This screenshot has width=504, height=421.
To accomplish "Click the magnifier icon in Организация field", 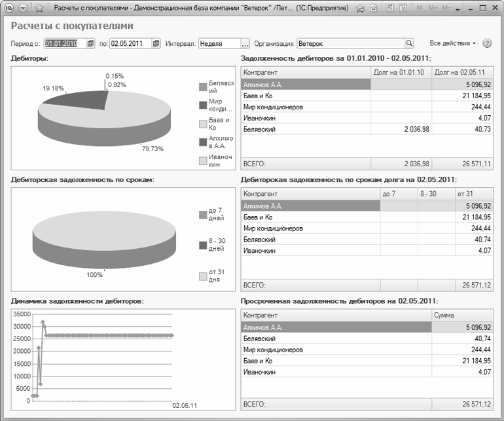I will [409, 43].
